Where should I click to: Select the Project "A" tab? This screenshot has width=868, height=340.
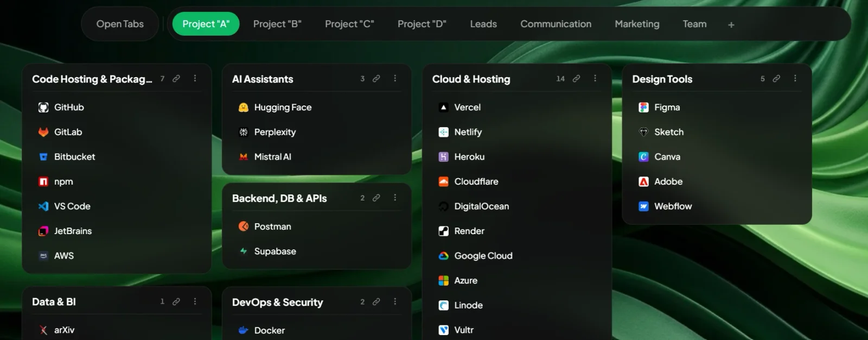point(206,24)
